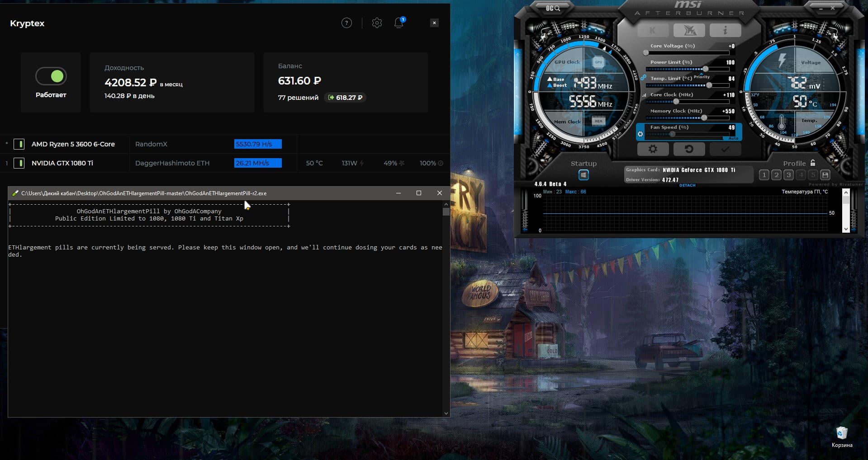Close the Kryptex window
This screenshot has width=868, height=460.
pos(434,23)
